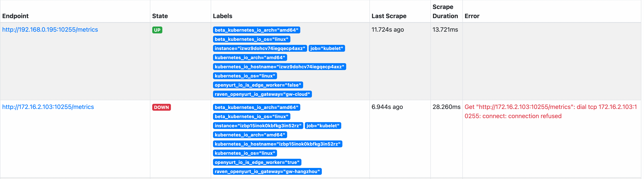Select the job="kubelet" label in the UP row
The image size is (644, 179).
(327, 48)
